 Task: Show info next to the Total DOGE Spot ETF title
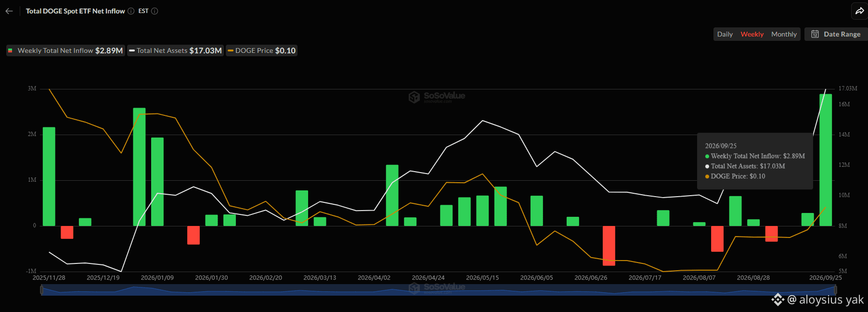(131, 11)
